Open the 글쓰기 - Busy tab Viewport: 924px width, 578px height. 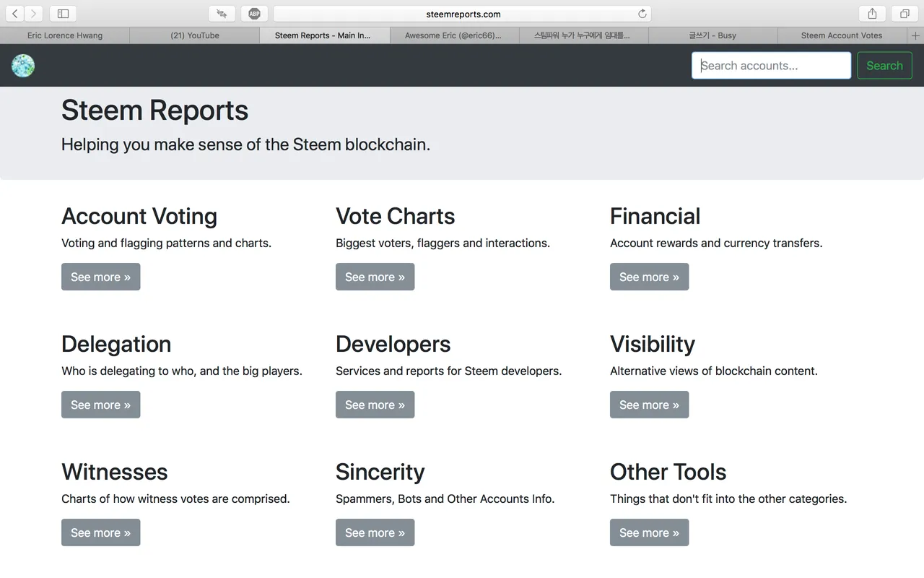(712, 35)
